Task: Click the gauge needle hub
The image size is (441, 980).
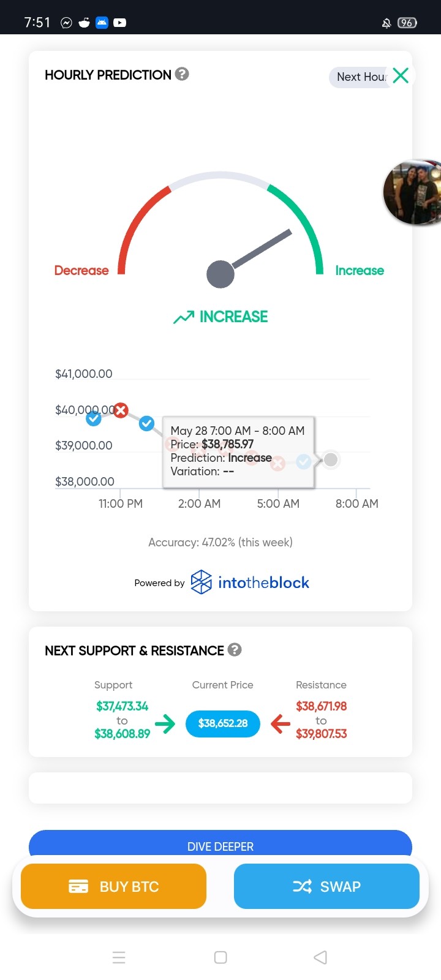Action: (x=221, y=274)
